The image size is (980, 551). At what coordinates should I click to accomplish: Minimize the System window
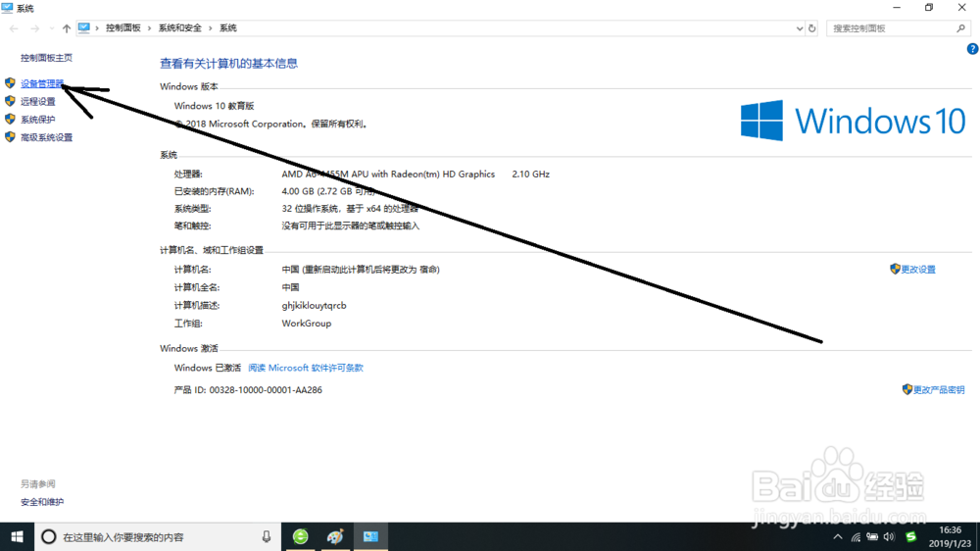pos(897,8)
